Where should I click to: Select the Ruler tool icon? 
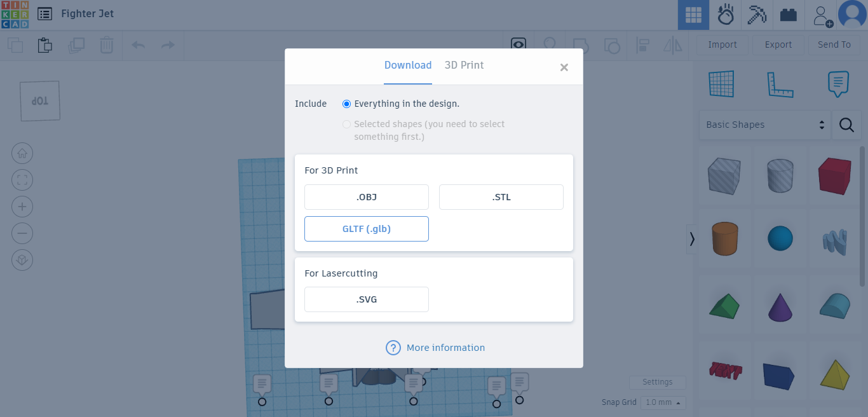click(x=780, y=84)
